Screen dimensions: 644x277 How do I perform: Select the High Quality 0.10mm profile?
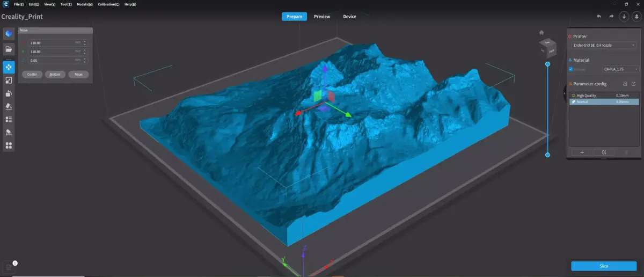tap(604, 95)
